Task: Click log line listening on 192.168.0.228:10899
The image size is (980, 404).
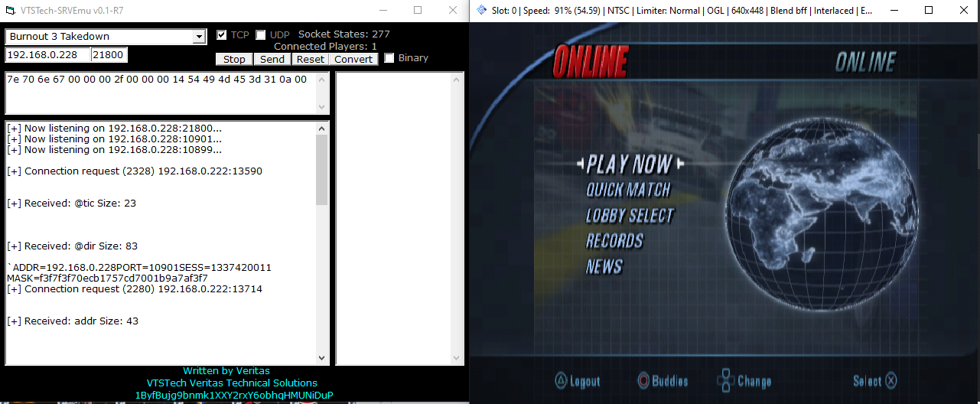Action: point(115,150)
